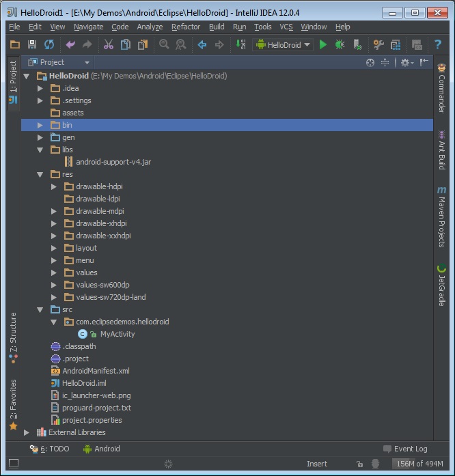
Task: Click the Find magnifier icon
Action: coord(164,45)
